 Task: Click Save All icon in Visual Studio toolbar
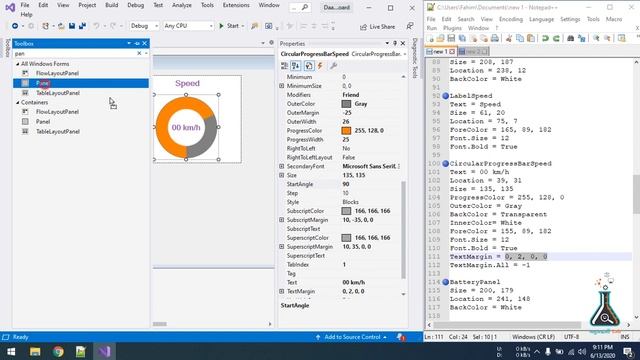coord(82,26)
